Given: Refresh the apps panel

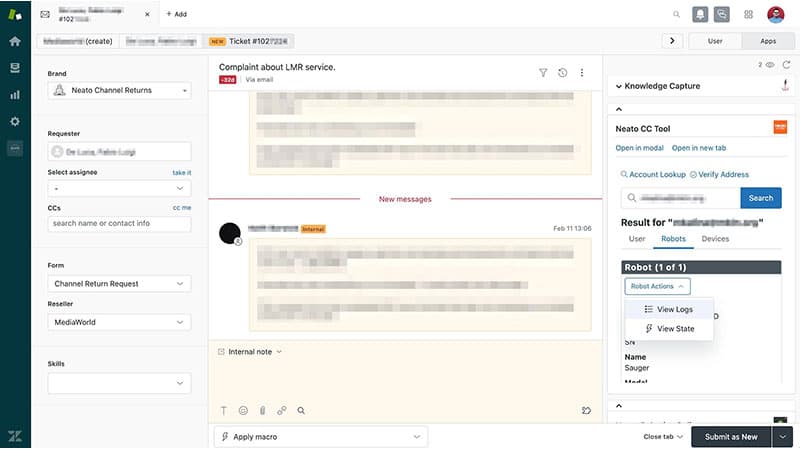Looking at the screenshot, I should coord(786,65).
